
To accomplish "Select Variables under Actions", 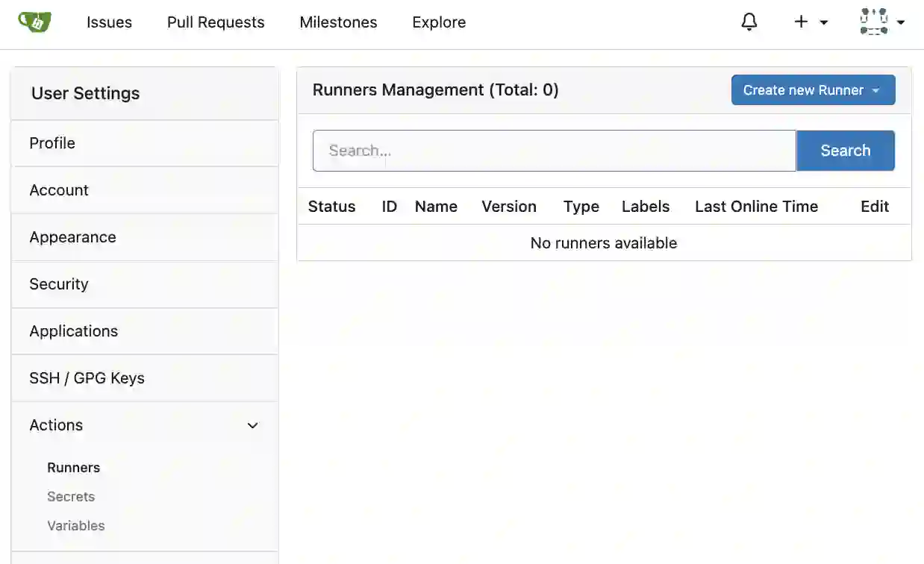I will 76,526.
